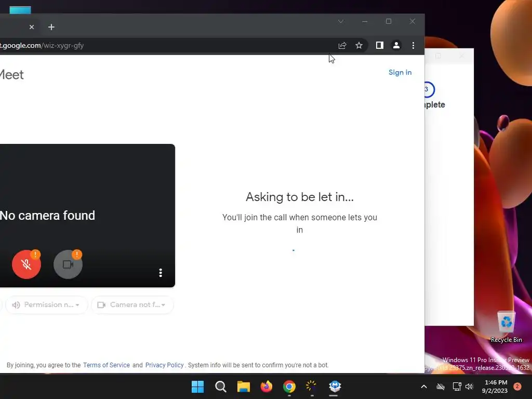Screen dimensions: 532x399
Task: Select the 'No camera found' message
Action: tap(47, 216)
